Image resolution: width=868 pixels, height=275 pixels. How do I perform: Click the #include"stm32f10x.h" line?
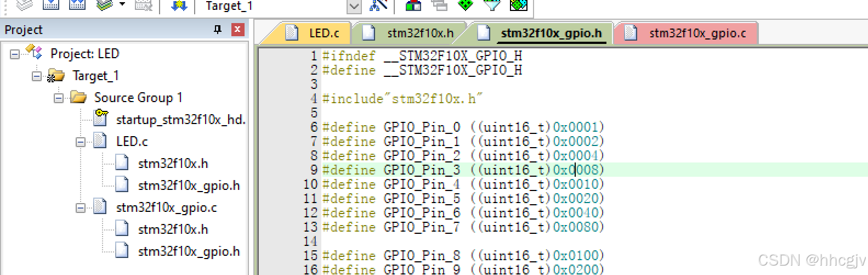tap(402, 99)
